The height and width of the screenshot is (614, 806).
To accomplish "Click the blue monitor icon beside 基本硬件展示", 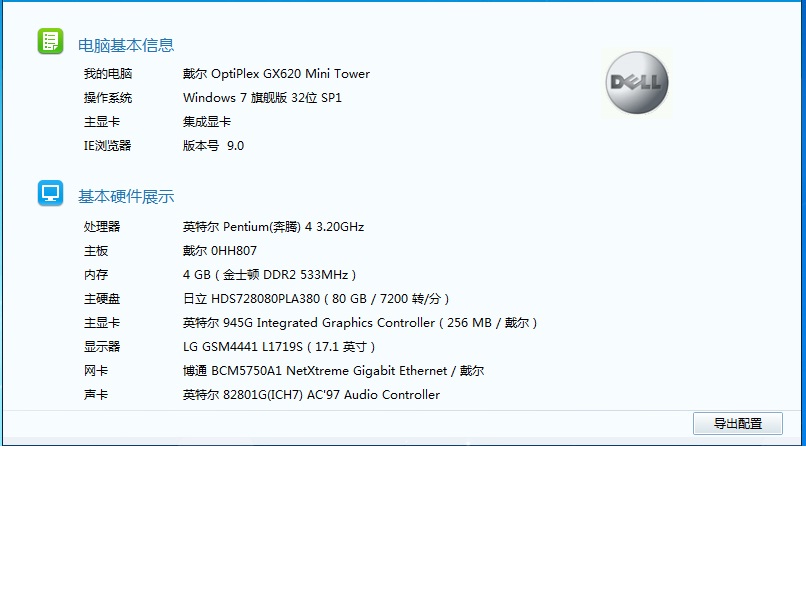I will click(50, 193).
